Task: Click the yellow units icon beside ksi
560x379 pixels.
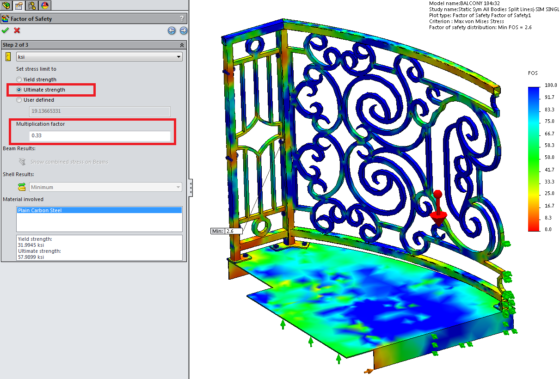Action: point(8,57)
